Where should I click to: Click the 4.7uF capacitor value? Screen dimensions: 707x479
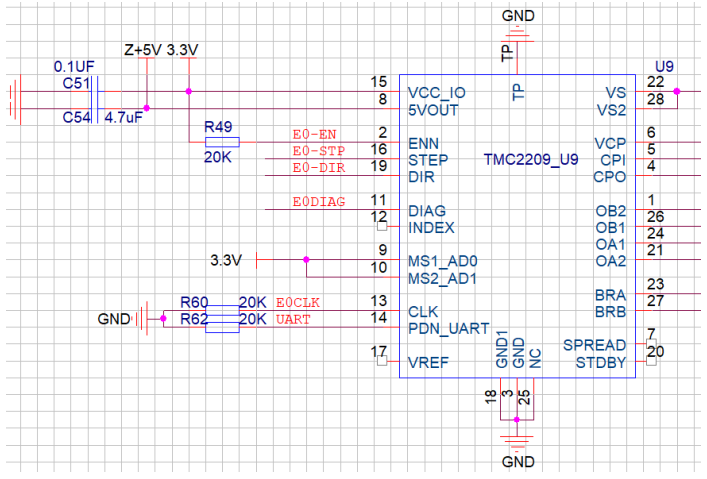point(124,118)
